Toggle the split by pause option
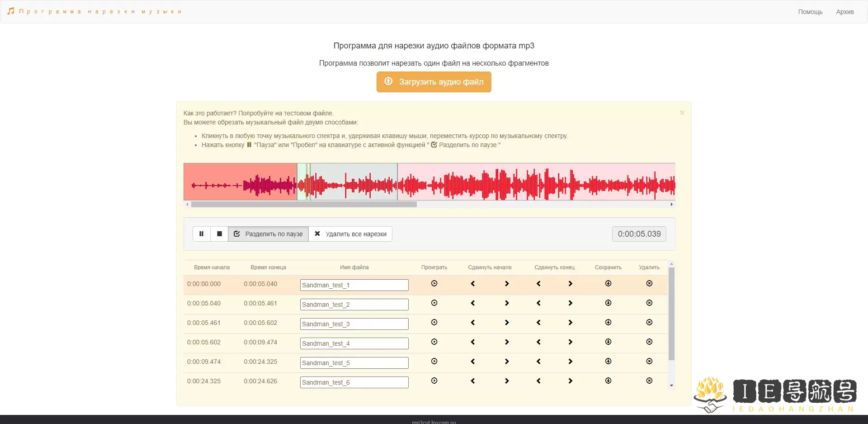The height and width of the screenshot is (424, 868). [269, 234]
